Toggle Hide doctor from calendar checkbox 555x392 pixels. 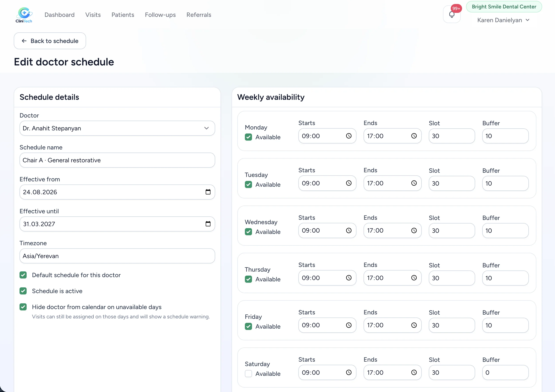(23, 307)
